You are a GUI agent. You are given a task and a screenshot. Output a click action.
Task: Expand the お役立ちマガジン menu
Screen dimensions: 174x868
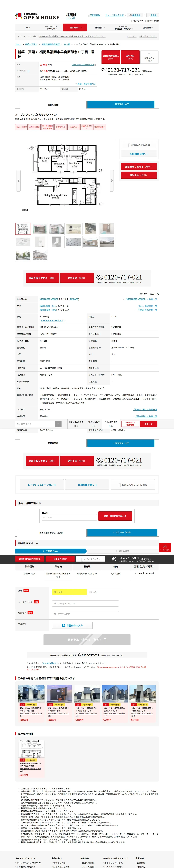pyautogui.click(x=123, y=28)
